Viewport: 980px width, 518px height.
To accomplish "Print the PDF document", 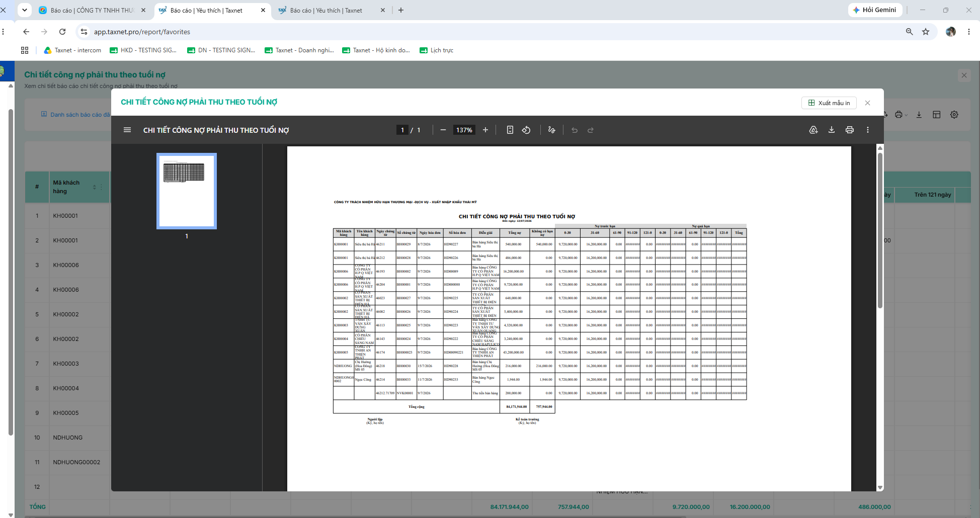I will click(x=850, y=130).
